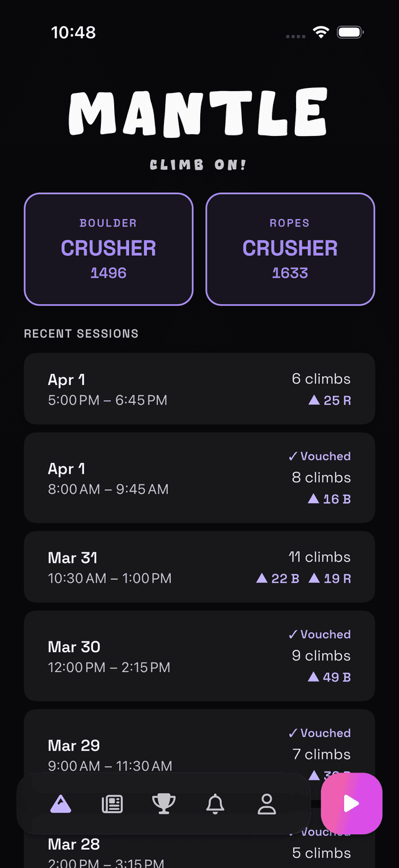
Task: Open your profile with the person icon
Action: [267, 804]
